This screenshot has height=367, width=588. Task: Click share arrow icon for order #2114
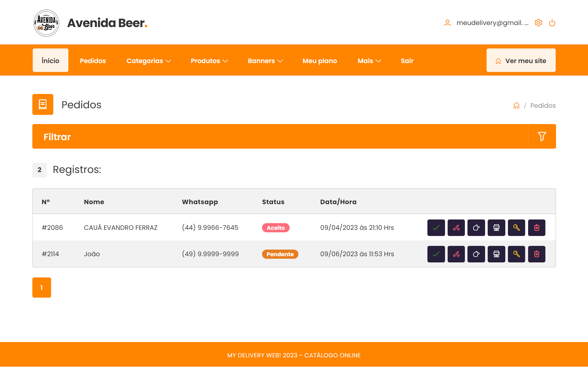(x=476, y=254)
